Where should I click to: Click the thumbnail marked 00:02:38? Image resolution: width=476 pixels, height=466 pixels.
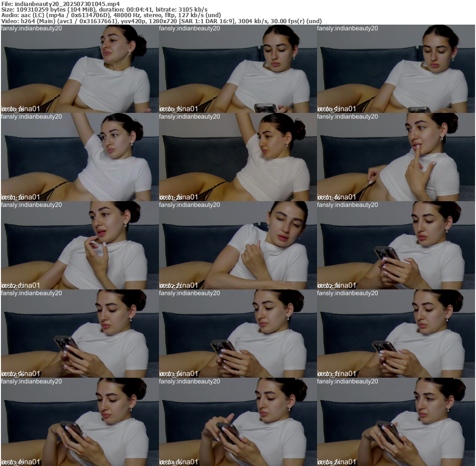(396, 245)
